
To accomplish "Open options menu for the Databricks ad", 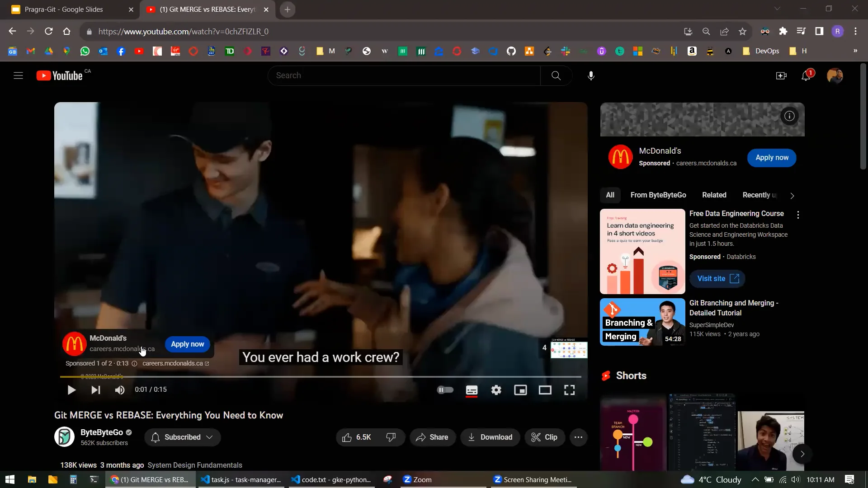I will click(x=798, y=215).
